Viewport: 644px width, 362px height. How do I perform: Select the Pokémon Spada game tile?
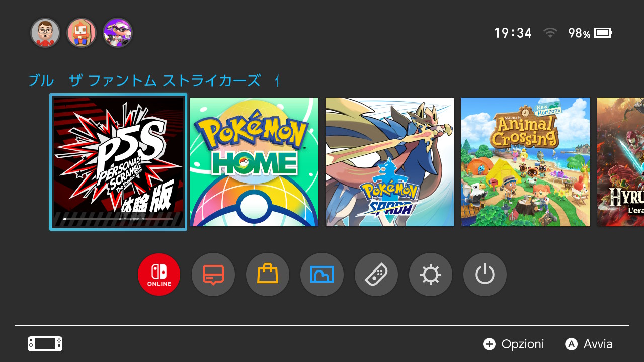[390, 162]
